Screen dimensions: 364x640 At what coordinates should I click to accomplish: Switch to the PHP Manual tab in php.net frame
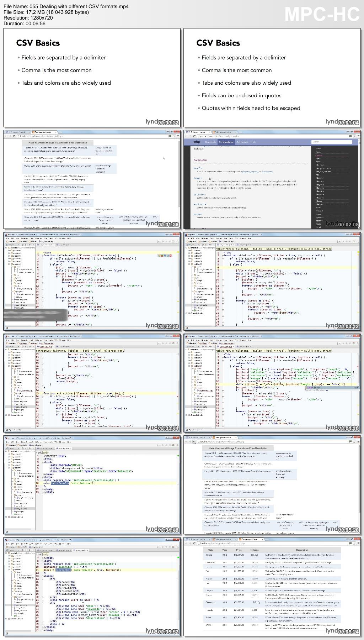(197, 132)
